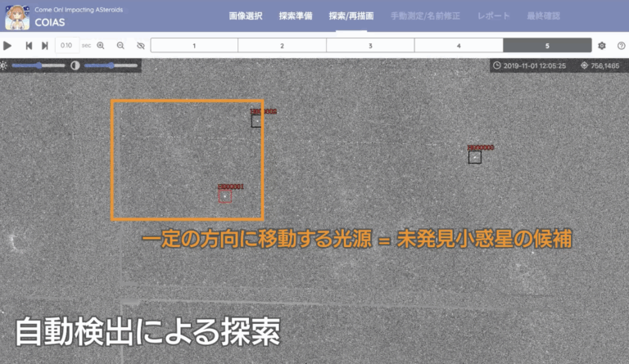629x364 pixels.
Task: Click the zoom in magnifier icon
Action: (101, 46)
